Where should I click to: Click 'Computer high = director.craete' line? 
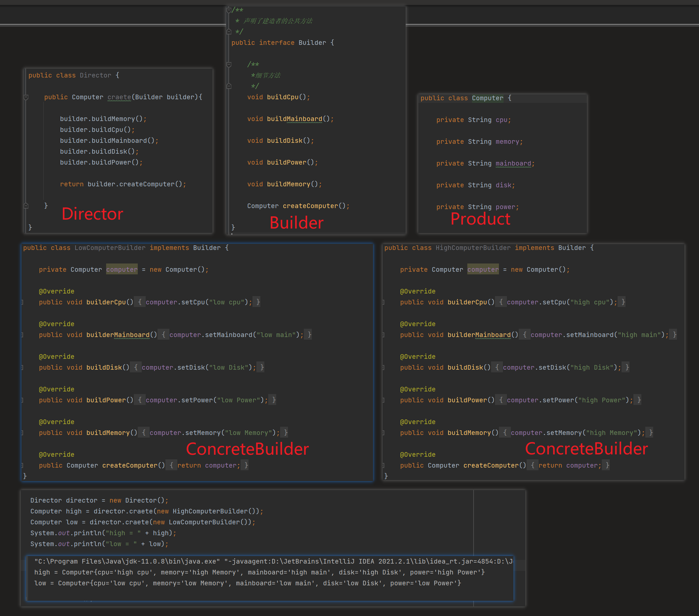pos(147,511)
